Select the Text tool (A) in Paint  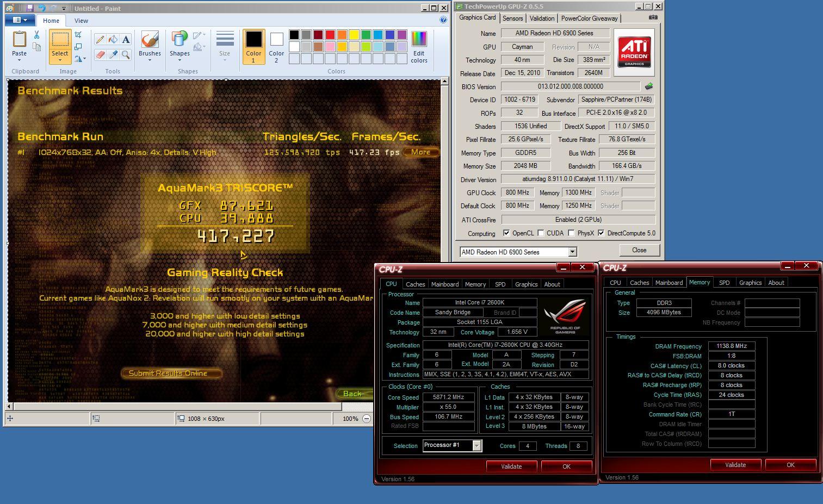tap(126, 40)
